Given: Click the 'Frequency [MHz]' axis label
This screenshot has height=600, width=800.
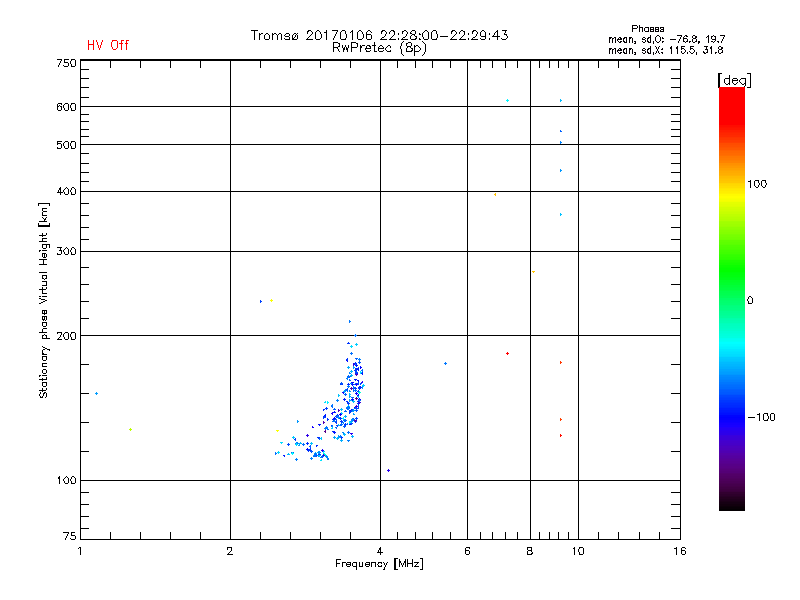Looking at the screenshot, I should point(379,564).
